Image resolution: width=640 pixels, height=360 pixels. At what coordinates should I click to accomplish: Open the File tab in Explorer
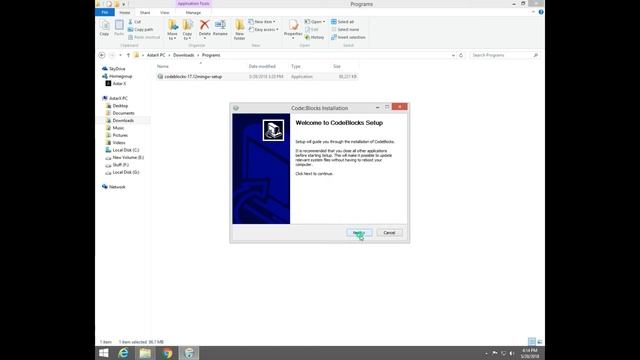[x=105, y=13]
